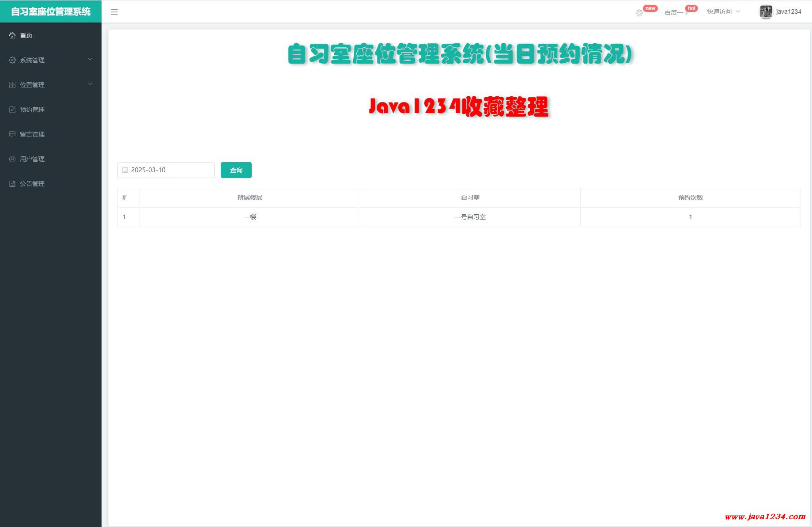Click the chat bubble icon beside 留言管理
Image resolution: width=812 pixels, height=527 pixels.
(x=12, y=134)
